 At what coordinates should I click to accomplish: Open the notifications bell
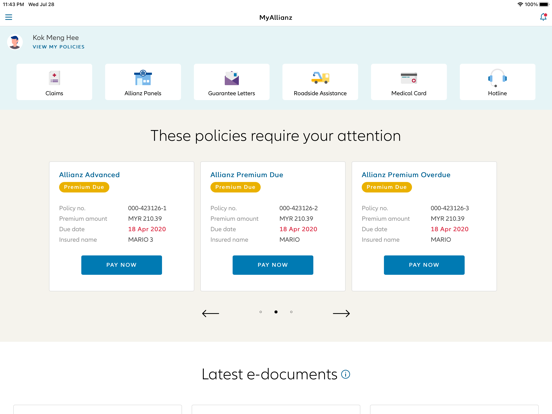[x=543, y=17]
